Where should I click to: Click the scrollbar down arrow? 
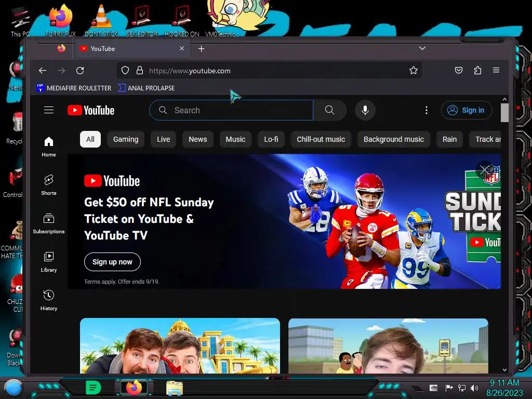[x=504, y=370]
